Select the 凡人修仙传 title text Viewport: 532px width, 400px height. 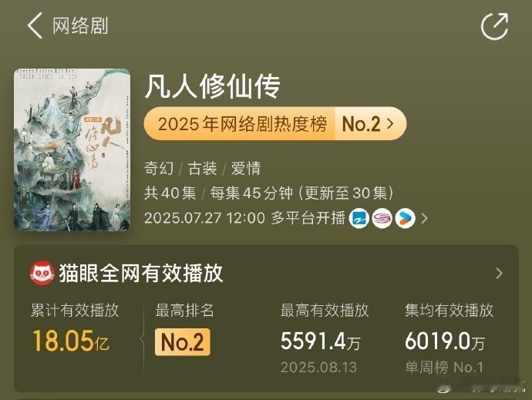click(213, 86)
